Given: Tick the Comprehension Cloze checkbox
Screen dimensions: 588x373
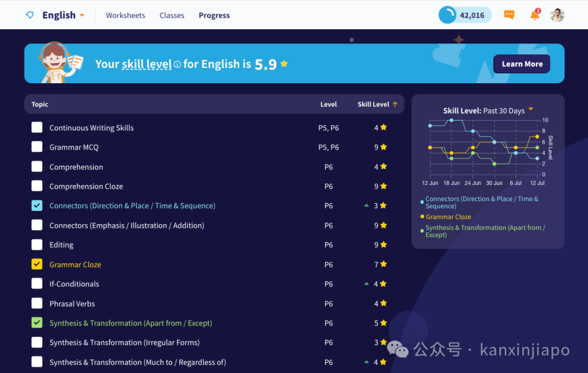Looking at the screenshot, I should [x=37, y=186].
